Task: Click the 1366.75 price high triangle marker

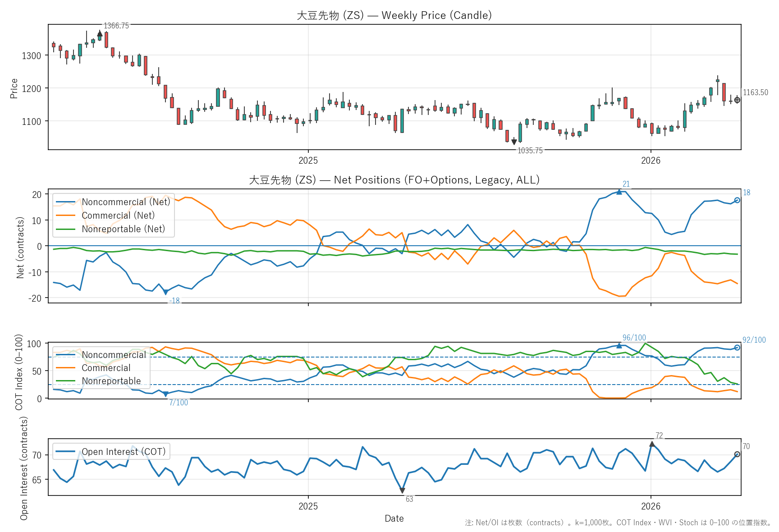Action: (100, 34)
